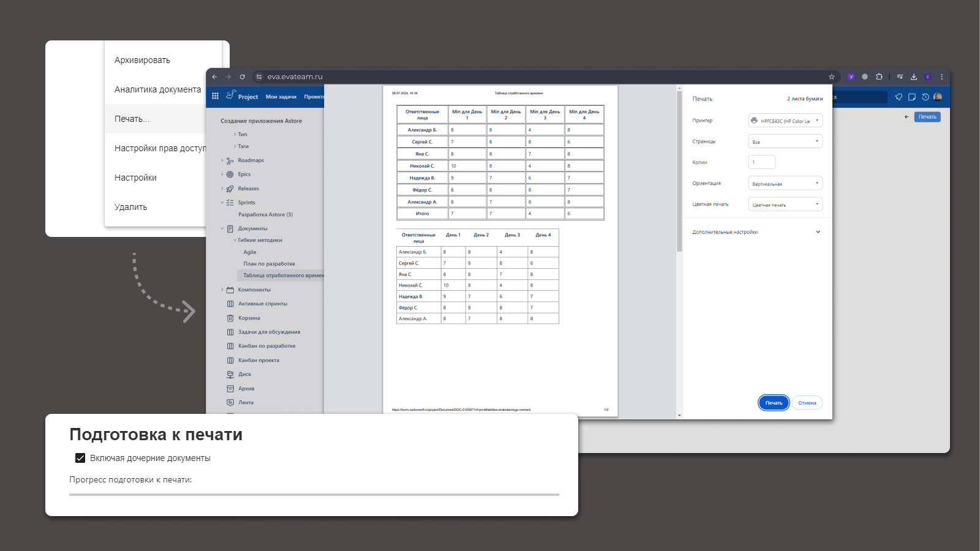Choose 'Архивировать' menu item
980x551 pixels.
(x=142, y=60)
